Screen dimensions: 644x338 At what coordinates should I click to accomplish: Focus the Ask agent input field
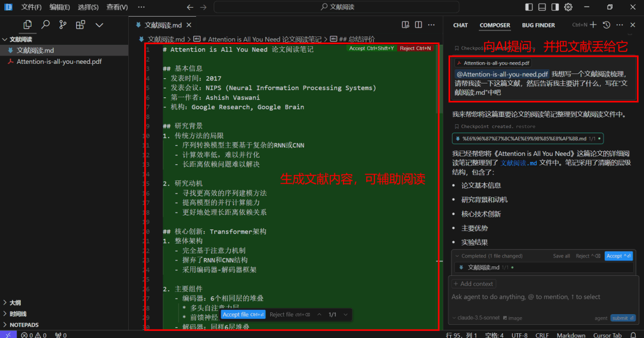[544, 297]
